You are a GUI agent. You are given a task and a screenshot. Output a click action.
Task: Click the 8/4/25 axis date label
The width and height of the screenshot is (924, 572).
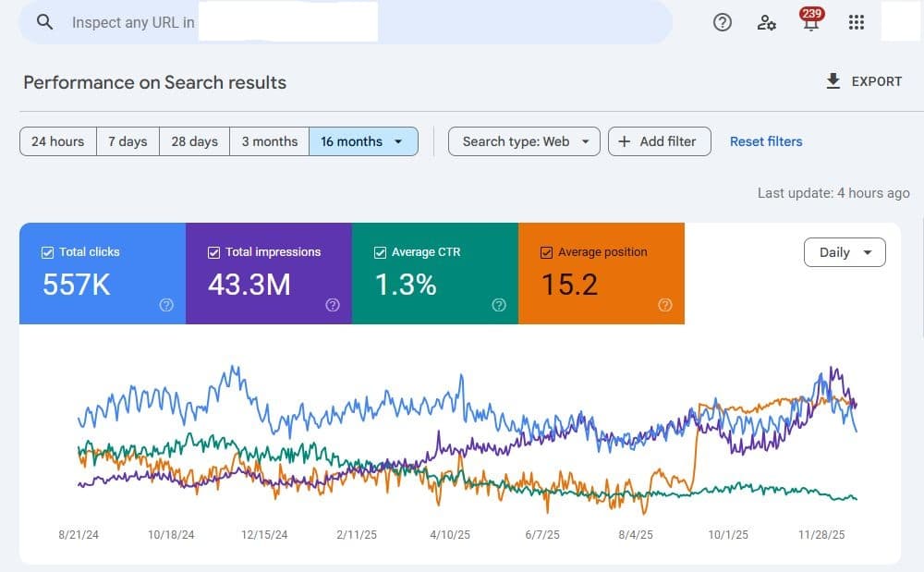point(636,534)
